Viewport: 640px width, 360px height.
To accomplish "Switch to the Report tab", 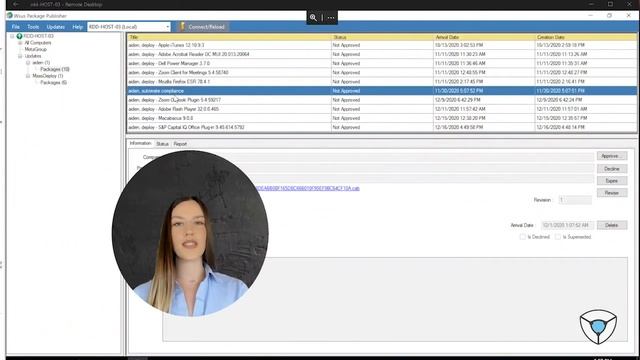I will 180,144.
